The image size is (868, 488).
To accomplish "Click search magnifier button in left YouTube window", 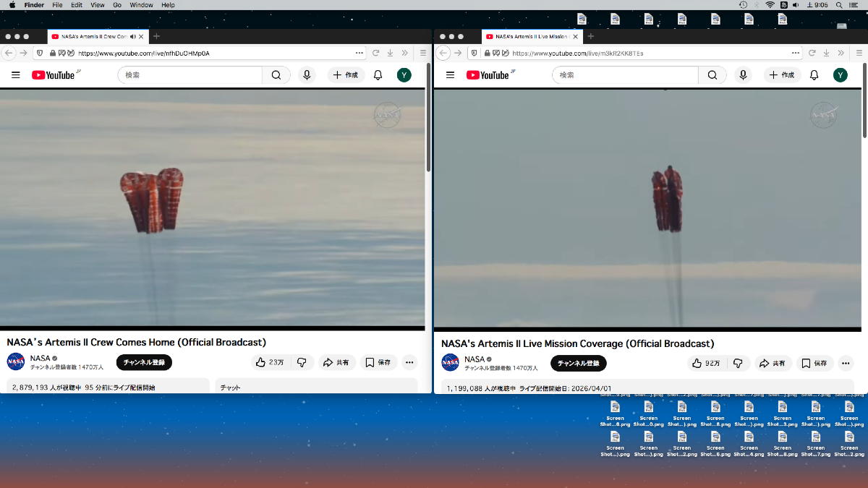I will (x=276, y=75).
